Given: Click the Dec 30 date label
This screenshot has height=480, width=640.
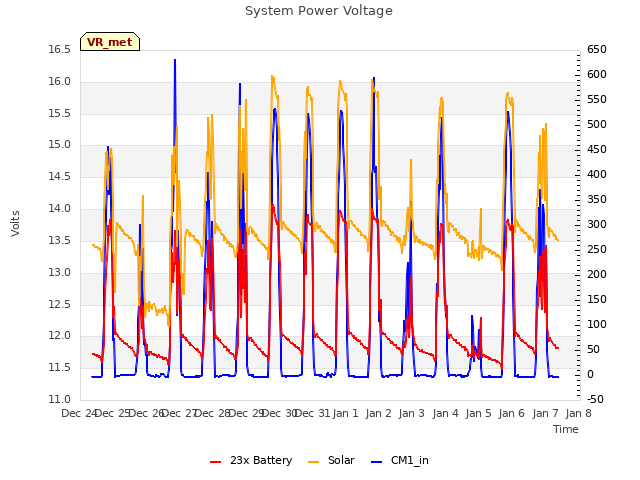Looking at the screenshot, I should click(279, 413).
